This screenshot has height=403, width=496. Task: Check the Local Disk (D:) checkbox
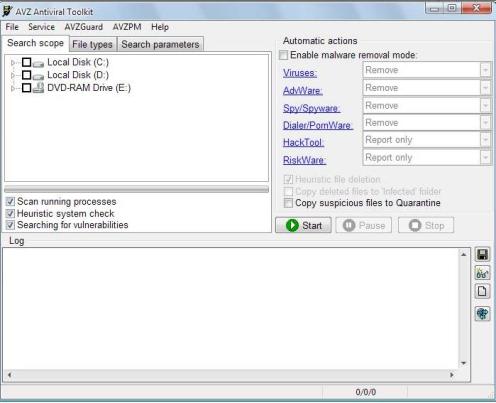[x=26, y=75]
